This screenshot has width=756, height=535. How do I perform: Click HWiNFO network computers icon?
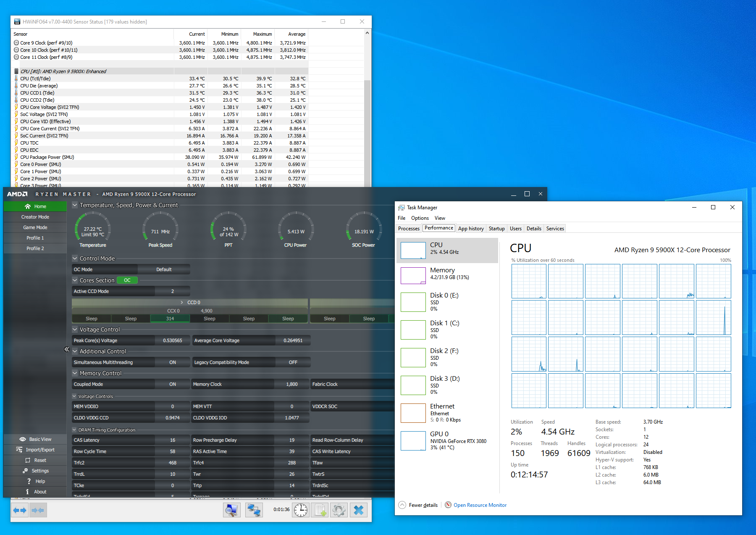click(x=254, y=510)
